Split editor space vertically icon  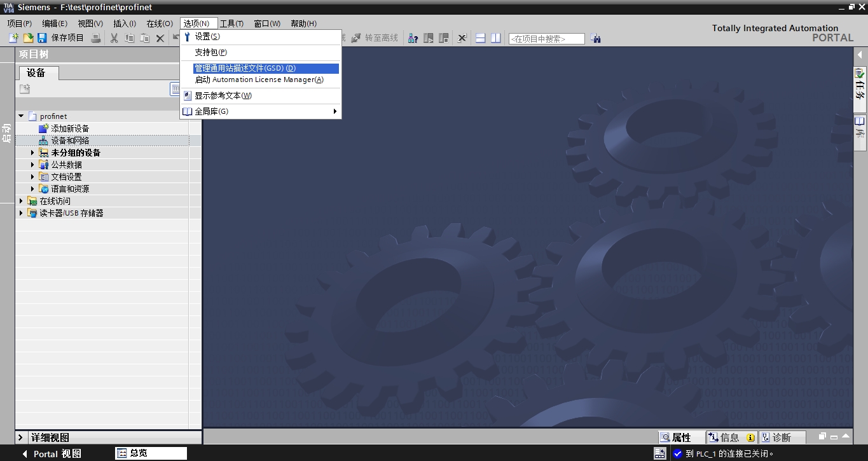click(496, 38)
